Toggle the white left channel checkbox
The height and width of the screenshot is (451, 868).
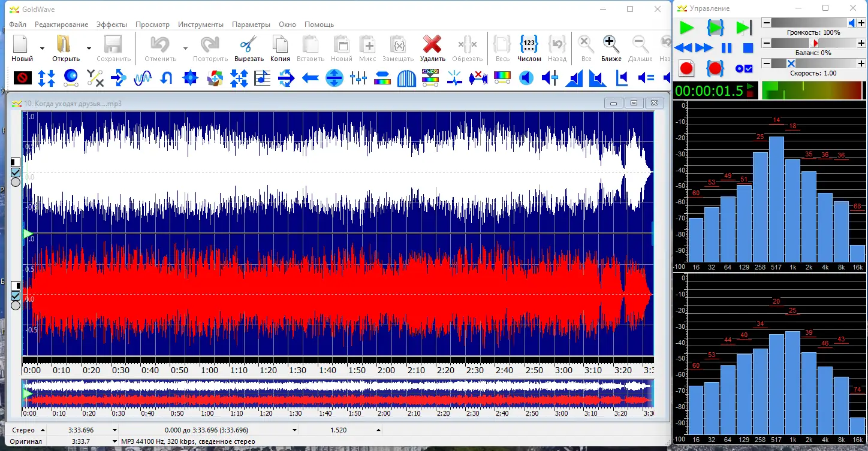click(x=16, y=172)
